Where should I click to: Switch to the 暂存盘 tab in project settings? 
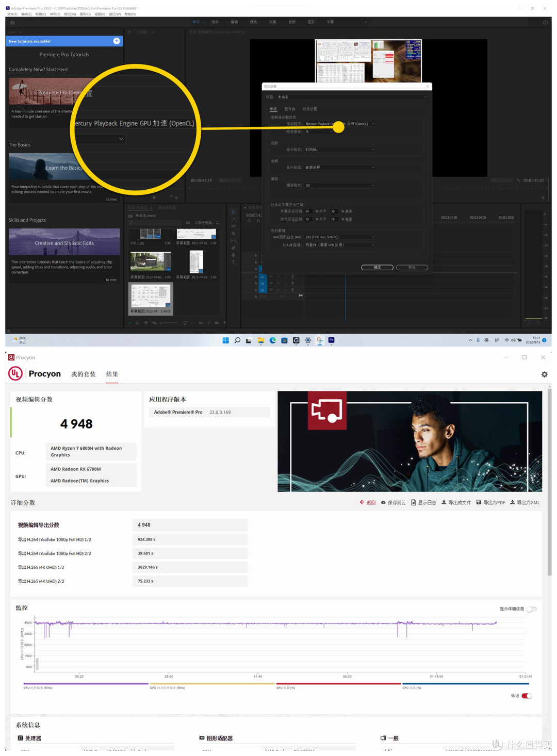tap(289, 109)
